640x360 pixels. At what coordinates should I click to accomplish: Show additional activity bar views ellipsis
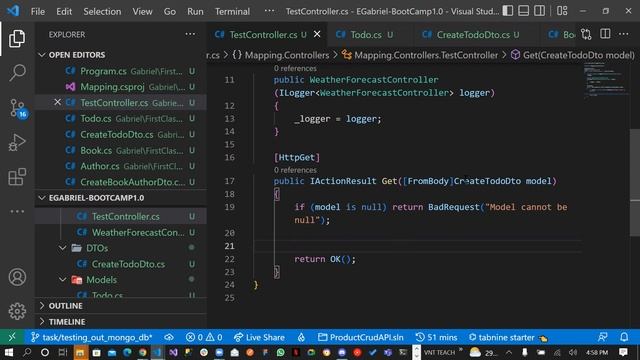coord(17,211)
